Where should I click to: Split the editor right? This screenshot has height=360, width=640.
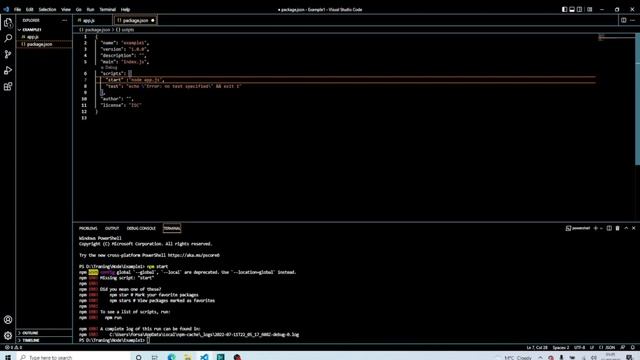623,20
